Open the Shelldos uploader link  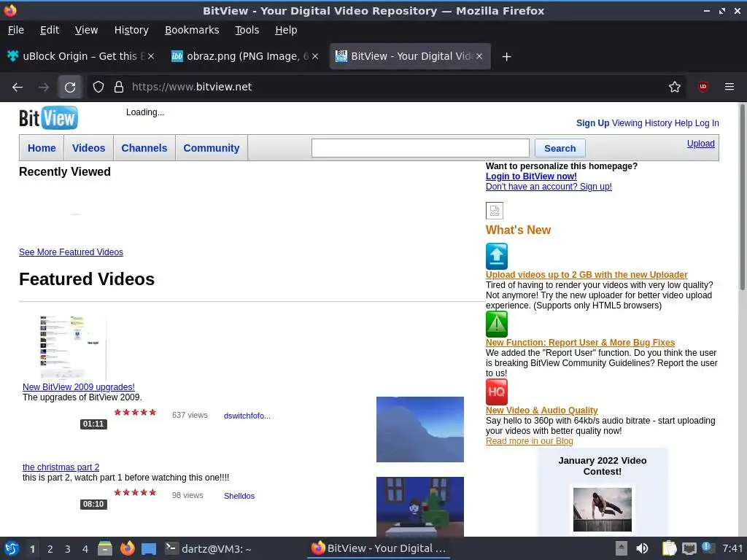pos(239,496)
